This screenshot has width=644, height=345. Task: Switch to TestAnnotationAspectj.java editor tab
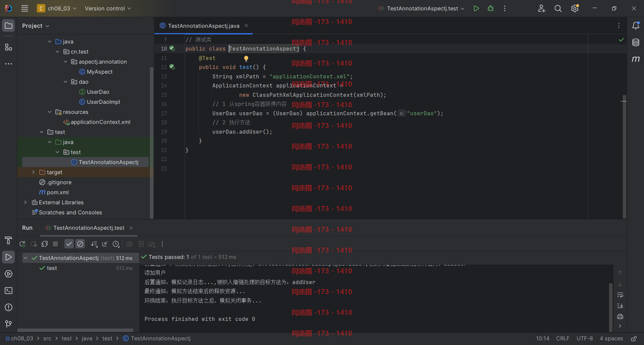[203, 26]
